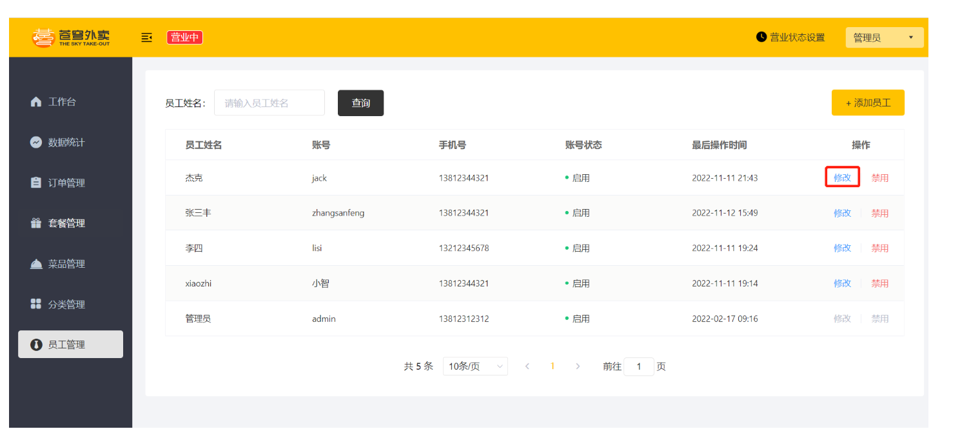The image size is (980, 440).
Task: Click the 账号 column header
Action: coord(321,145)
